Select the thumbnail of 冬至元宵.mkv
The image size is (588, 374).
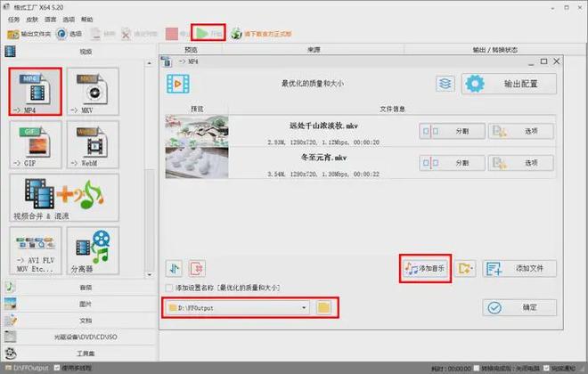(x=197, y=163)
